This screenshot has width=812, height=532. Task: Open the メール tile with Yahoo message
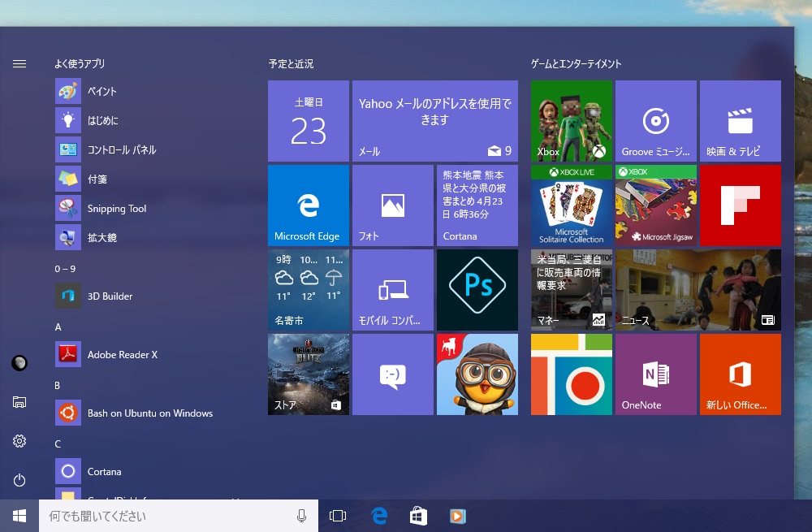[435, 121]
